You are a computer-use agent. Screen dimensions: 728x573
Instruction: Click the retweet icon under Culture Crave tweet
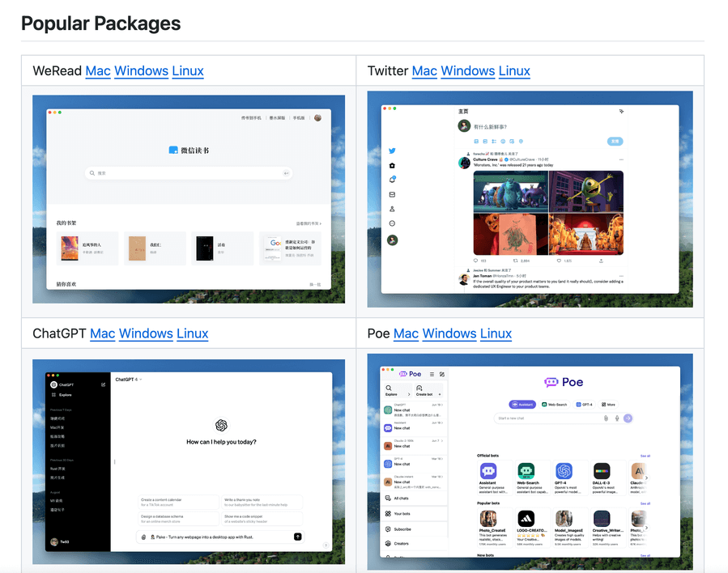(515, 261)
